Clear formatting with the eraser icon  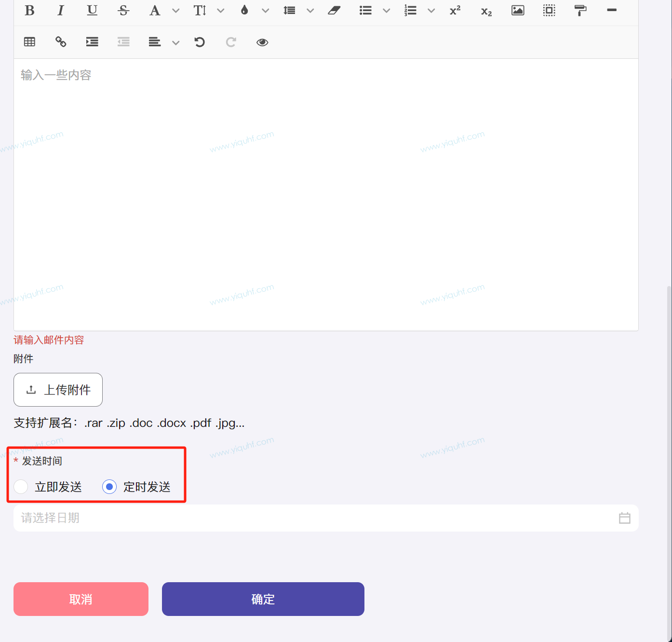(x=334, y=10)
